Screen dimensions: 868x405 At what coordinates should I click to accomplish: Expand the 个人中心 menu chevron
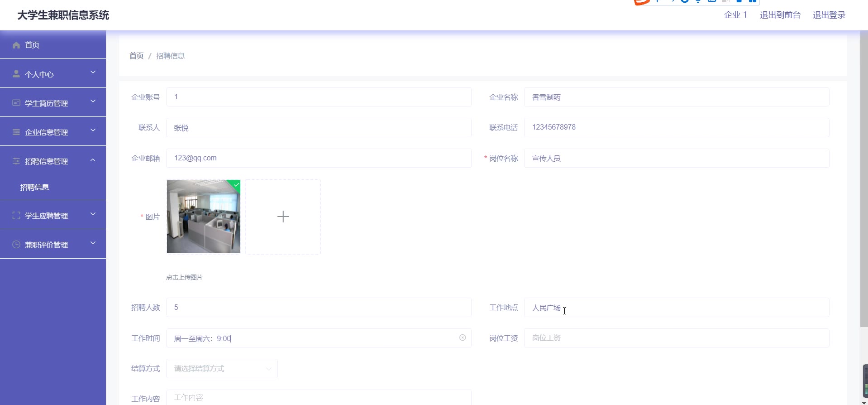93,72
